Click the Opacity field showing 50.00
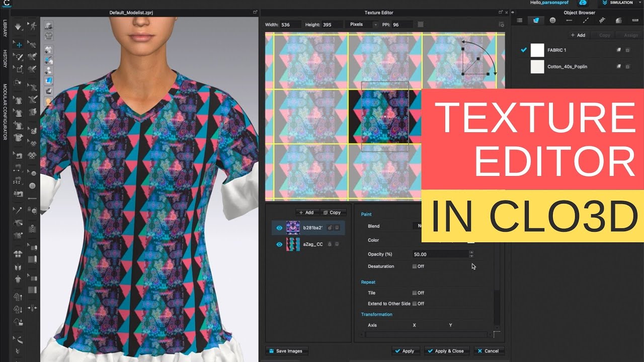Viewport: 644px width, 362px height. 440,254
